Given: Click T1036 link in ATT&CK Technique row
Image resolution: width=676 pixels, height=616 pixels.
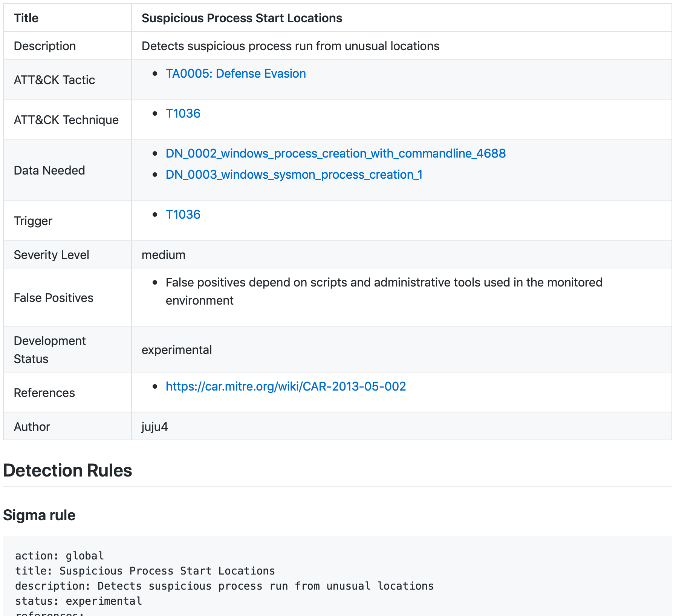Looking at the screenshot, I should click(x=183, y=113).
